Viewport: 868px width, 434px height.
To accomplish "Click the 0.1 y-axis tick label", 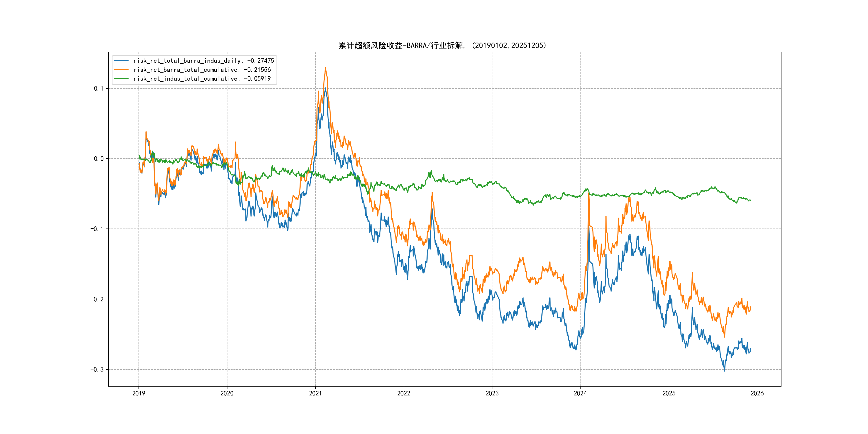I will [98, 89].
